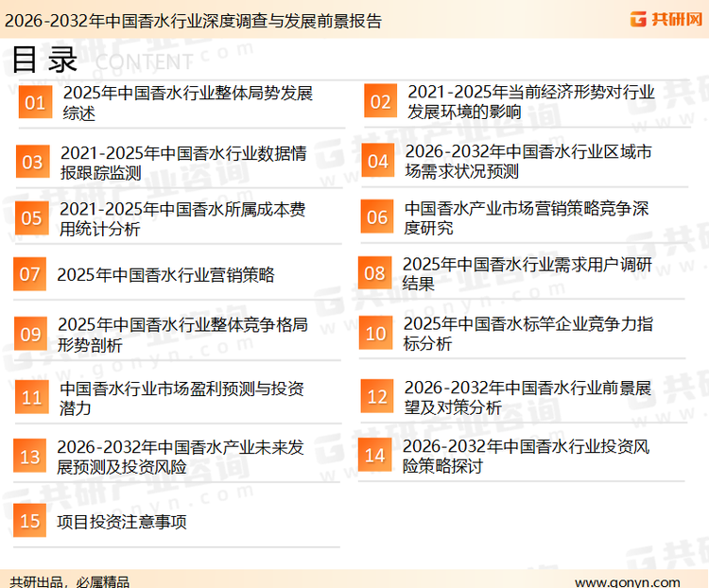
Task: Click the orange 04 number badge
Action: pyautogui.click(x=378, y=161)
